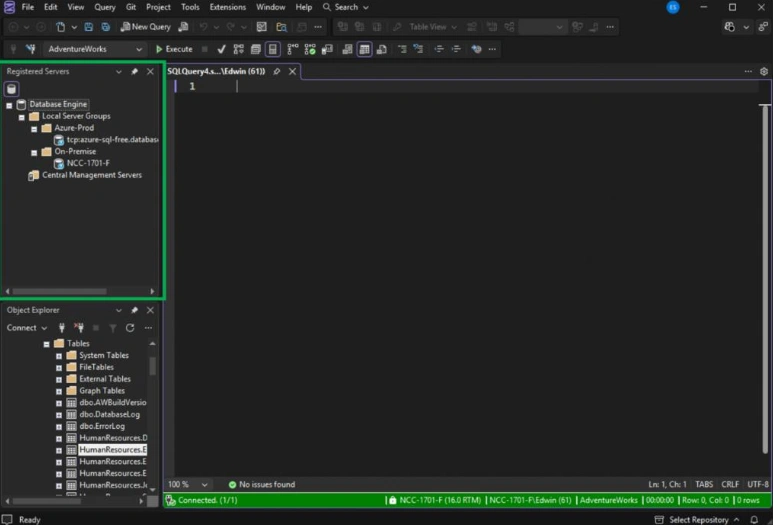Refresh the Object Explorer

coord(130,328)
